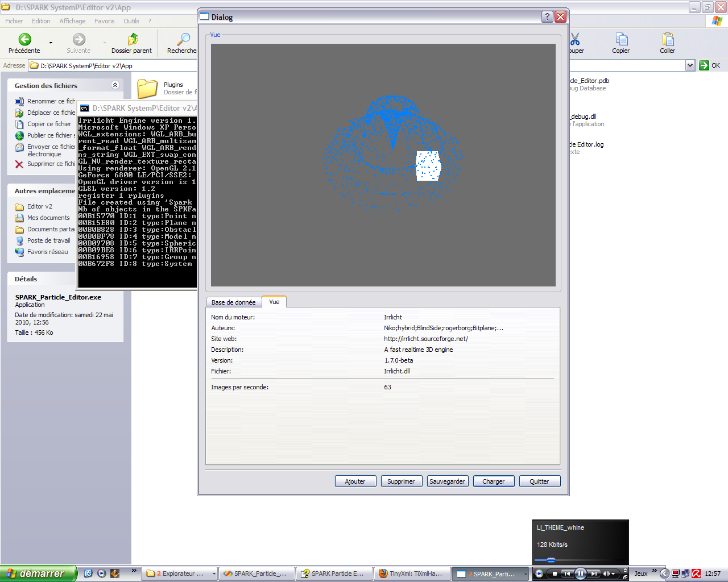Click the Copier toolbar icon
Image resolution: width=728 pixels, height=582 pixels.
(x=621, y=39)
